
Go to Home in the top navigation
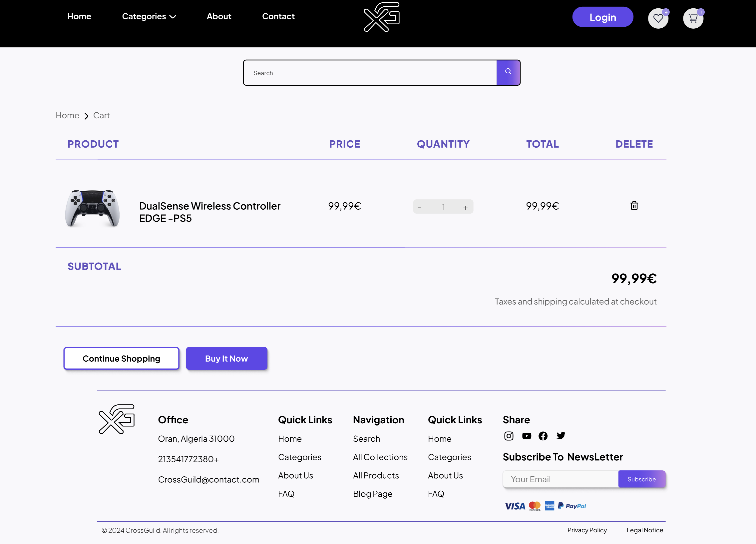[79, 16]
